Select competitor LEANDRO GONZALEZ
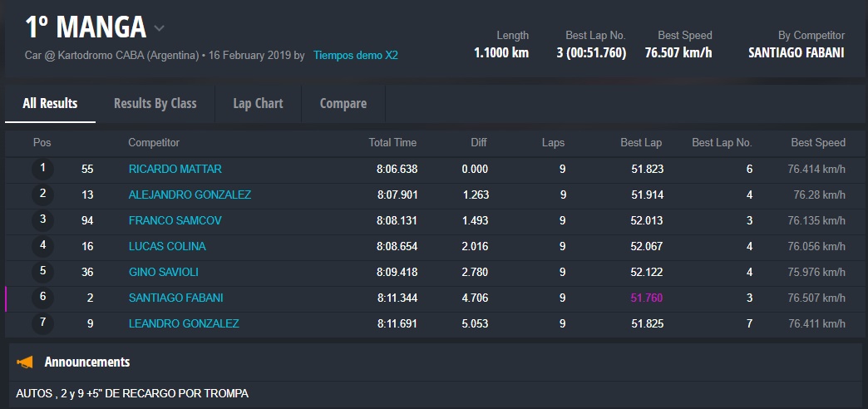The image size is (868, 409). 184,323
